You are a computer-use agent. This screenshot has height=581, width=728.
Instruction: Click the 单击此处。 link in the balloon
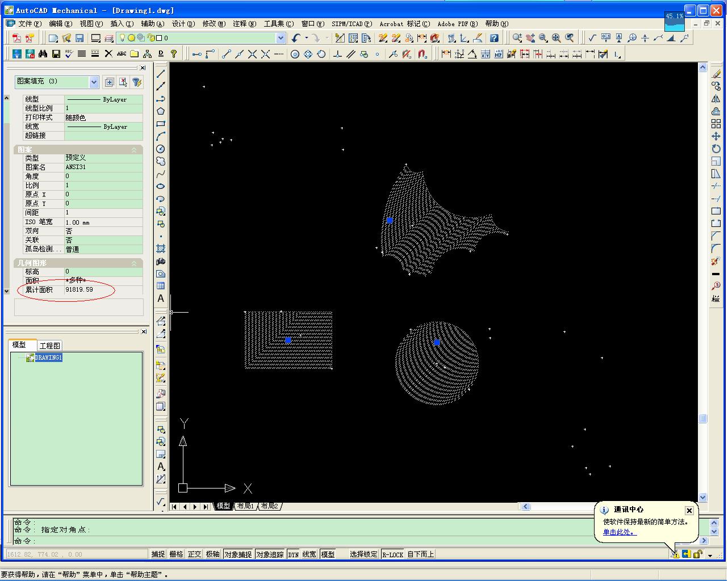[x=620, y=532]
